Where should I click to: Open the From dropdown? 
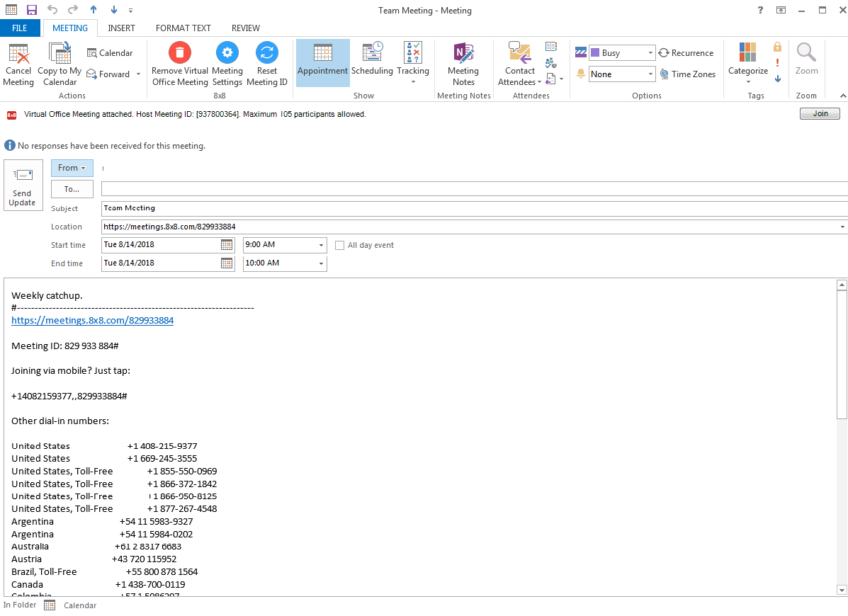pyautogui.click(x=72, y=168)
